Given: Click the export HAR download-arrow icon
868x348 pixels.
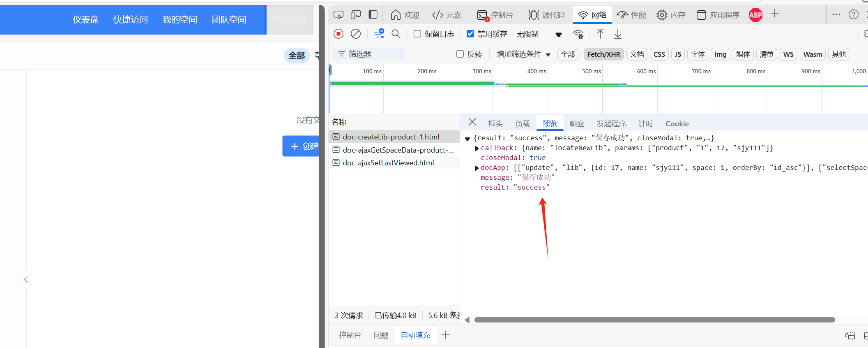Looking at the screenshot, I should pos(618,34).
